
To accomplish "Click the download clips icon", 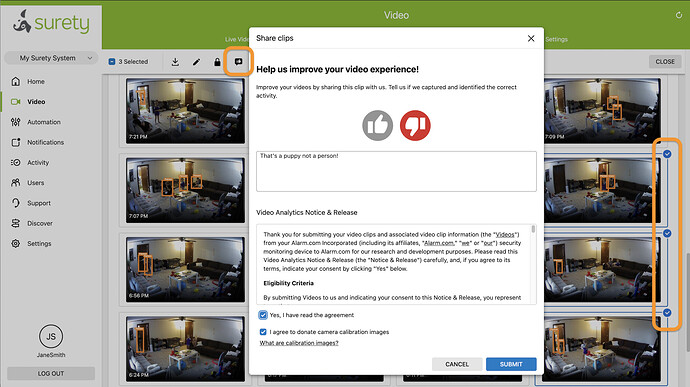I will pyautogui.click(x=175, y=62).
